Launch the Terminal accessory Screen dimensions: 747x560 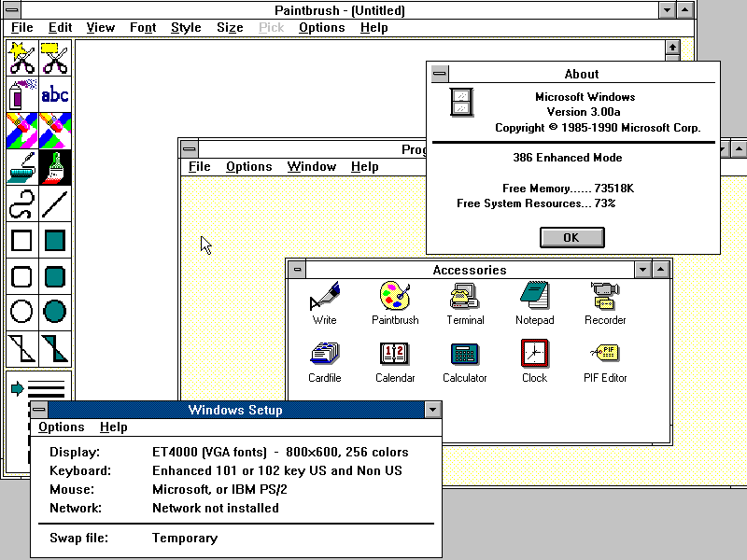coord(464,297)
